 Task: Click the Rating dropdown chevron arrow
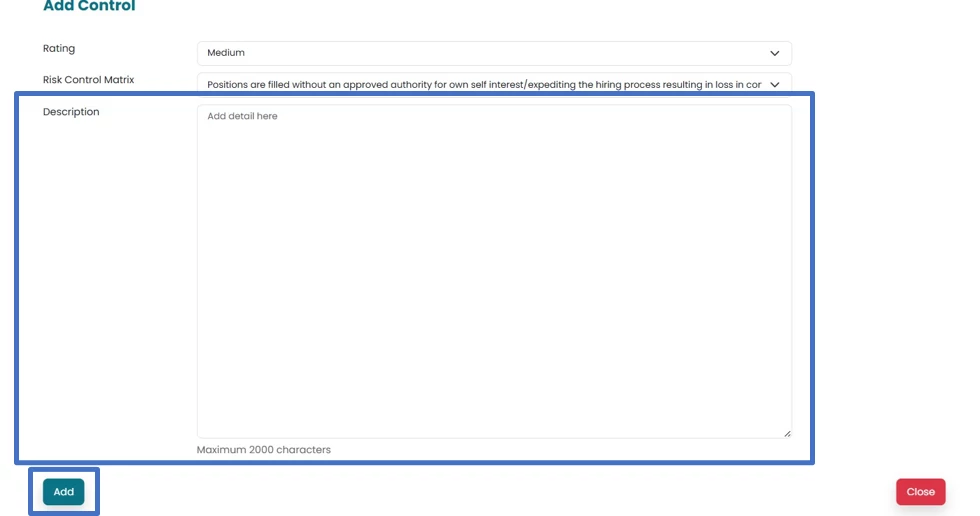click(x=774, y=53)
